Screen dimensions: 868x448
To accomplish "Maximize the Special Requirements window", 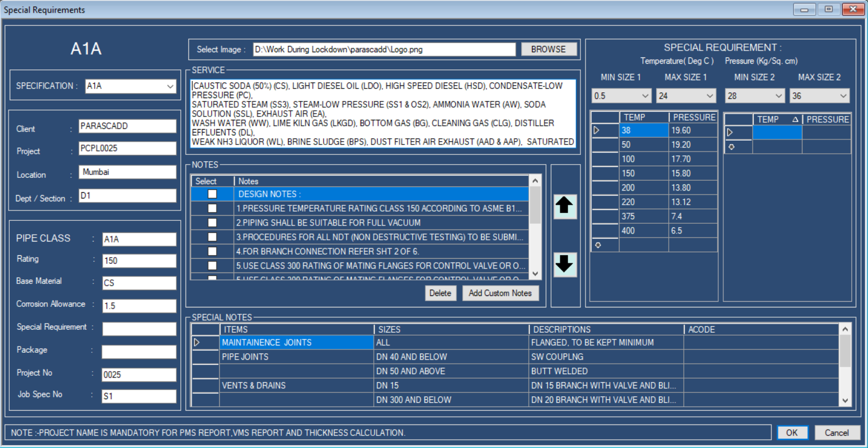I will [828, 9].
